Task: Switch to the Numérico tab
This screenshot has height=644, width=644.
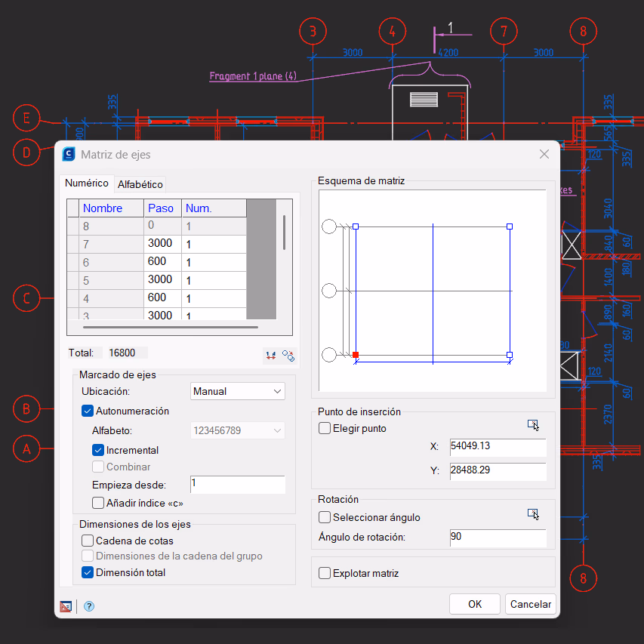Action: [x=87, y=183]
